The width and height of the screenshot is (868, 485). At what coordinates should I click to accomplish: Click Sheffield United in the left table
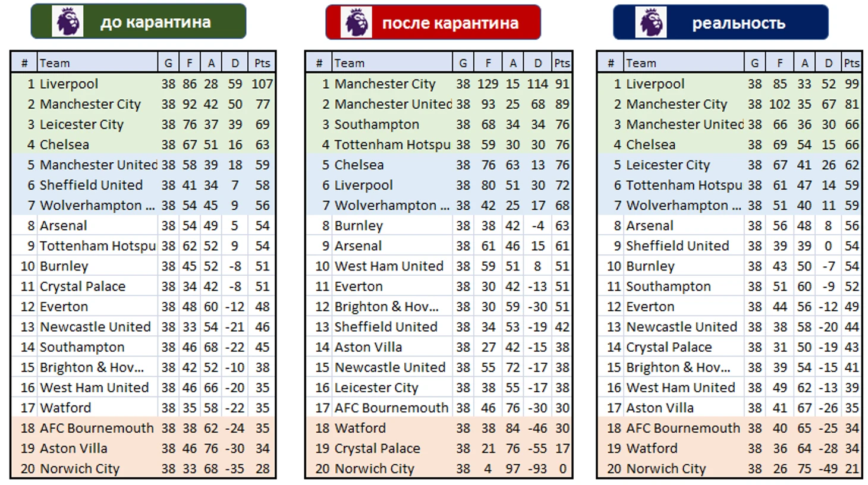(91, 185)
